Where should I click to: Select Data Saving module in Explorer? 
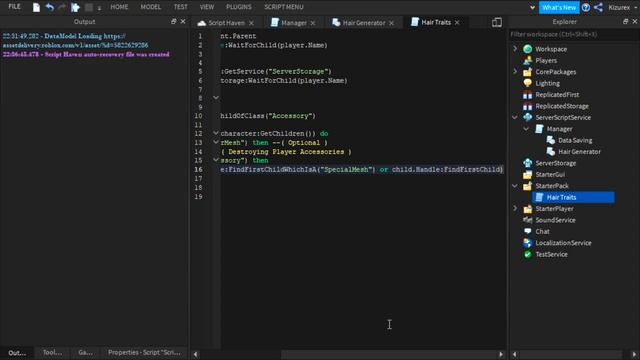pyautogui.click(x=575, y=140)
